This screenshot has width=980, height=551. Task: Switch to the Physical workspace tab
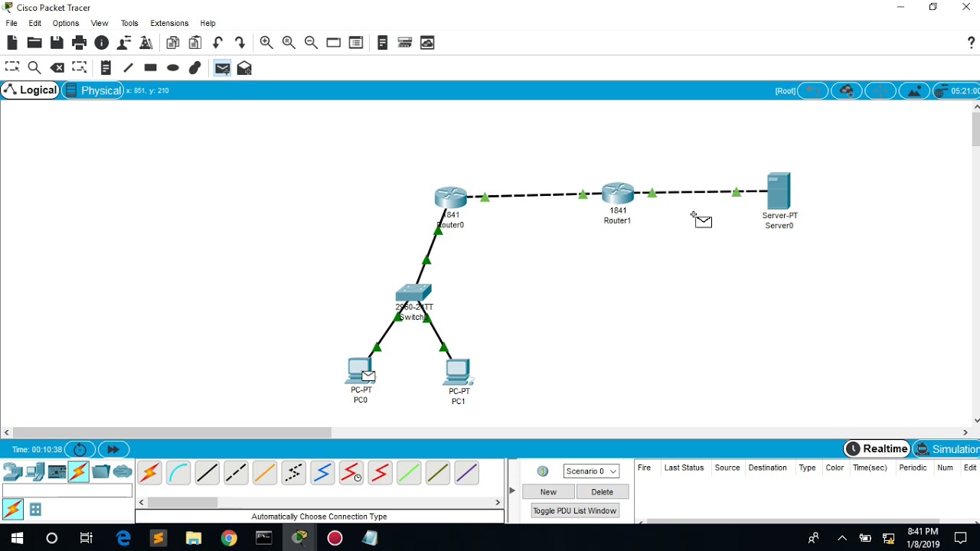[93, 90]
